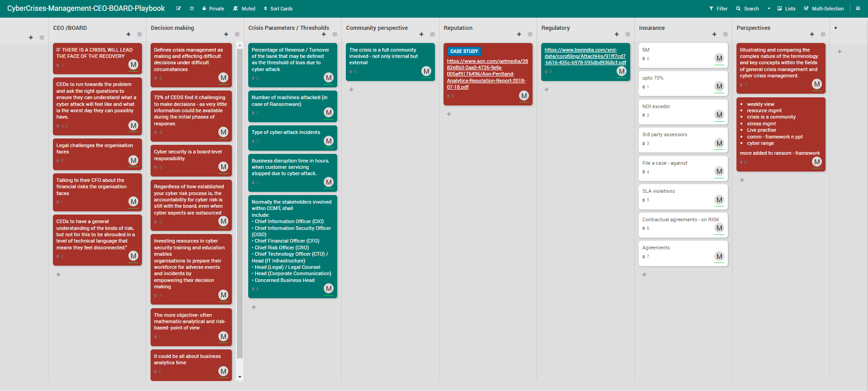Star the board with the star icon
The height and width of the screenshot is (391, 868).
192,9
